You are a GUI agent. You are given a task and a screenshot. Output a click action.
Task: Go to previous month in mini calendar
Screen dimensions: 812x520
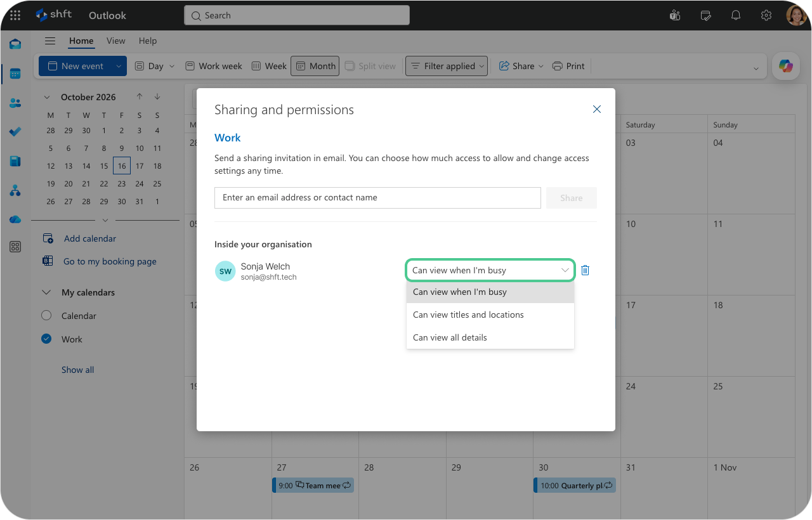point(140,97)
